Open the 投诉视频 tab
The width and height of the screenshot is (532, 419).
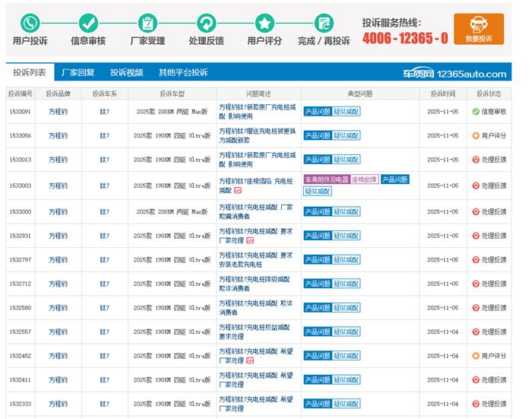pyautogui.click(x=126, y=73)
